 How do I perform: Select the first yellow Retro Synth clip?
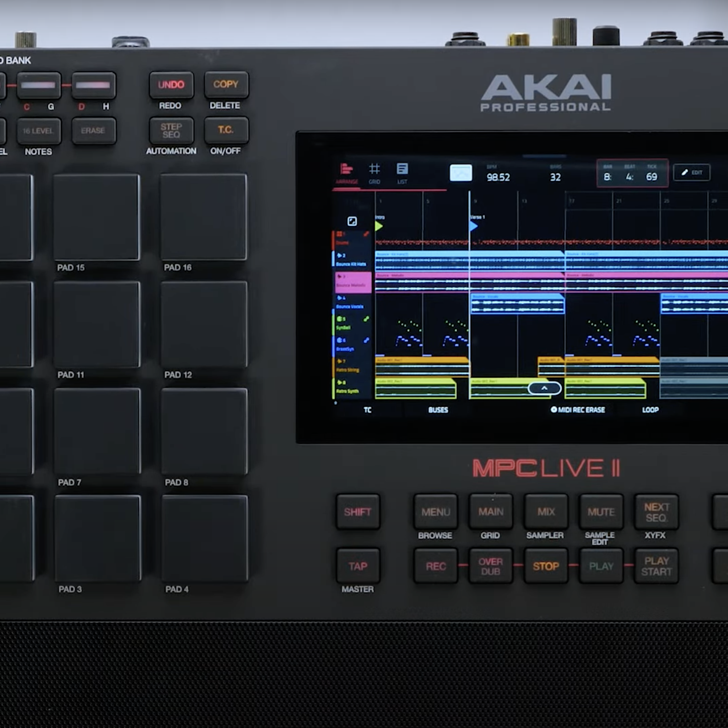[416, 388]
